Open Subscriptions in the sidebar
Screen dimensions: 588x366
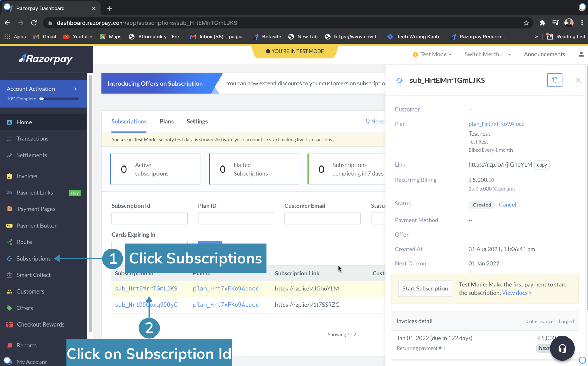pos(33,259)
